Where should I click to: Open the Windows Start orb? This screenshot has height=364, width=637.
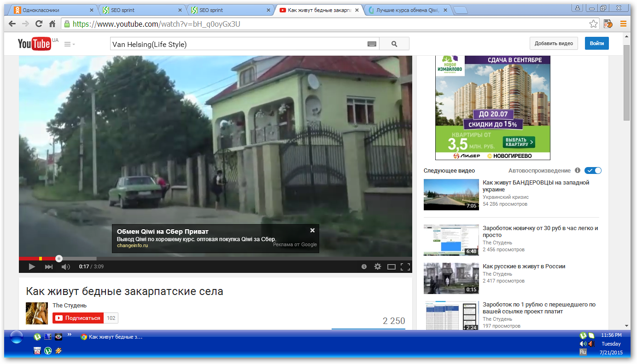click(17, 337)
